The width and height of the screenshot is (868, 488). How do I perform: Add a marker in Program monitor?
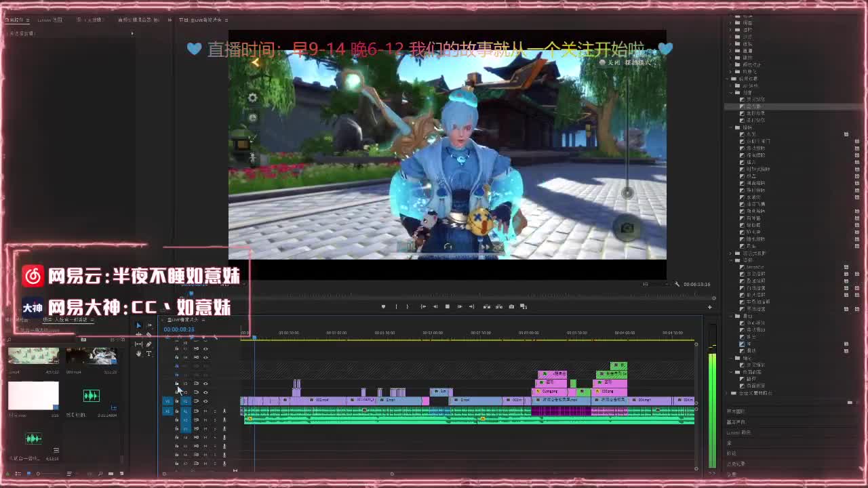click(x=383, y=306)
